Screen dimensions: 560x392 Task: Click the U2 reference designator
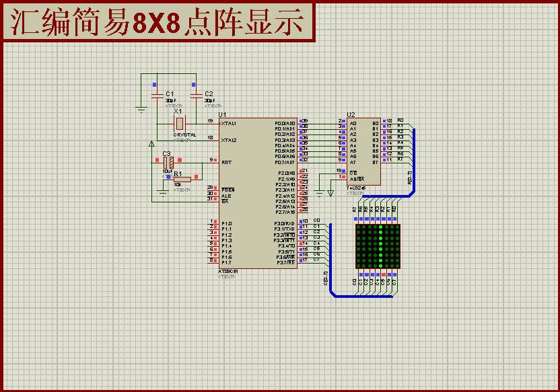pos(351,114)
